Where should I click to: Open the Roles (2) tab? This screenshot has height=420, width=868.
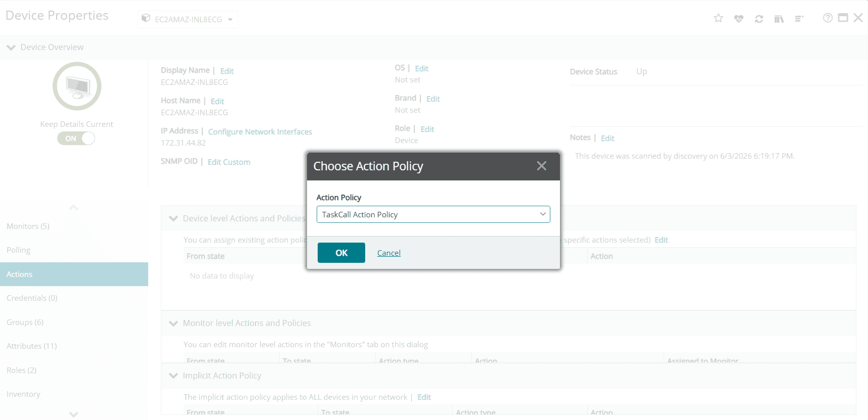pyautogui.click(x=74, y=370)
